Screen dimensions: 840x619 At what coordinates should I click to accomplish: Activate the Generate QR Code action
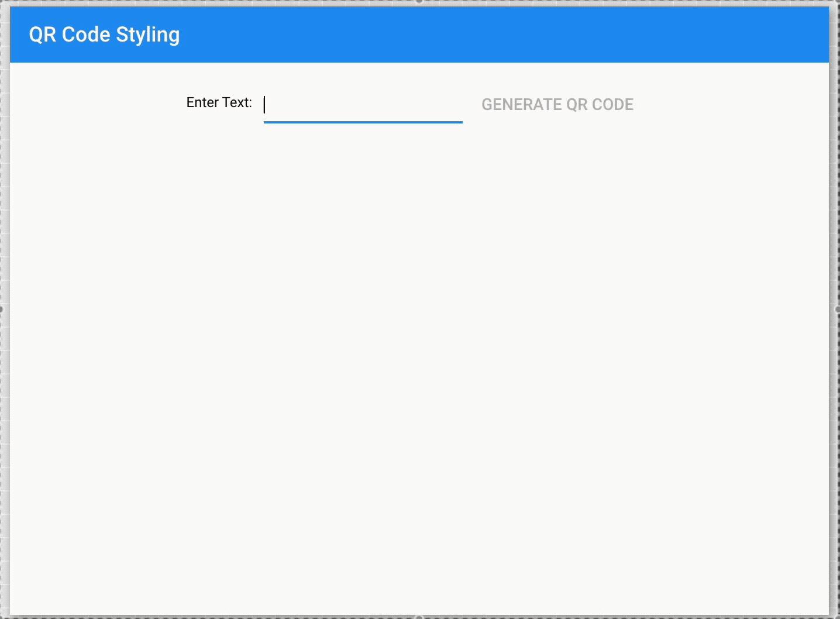pyautogui.click(x=557, y=104)
